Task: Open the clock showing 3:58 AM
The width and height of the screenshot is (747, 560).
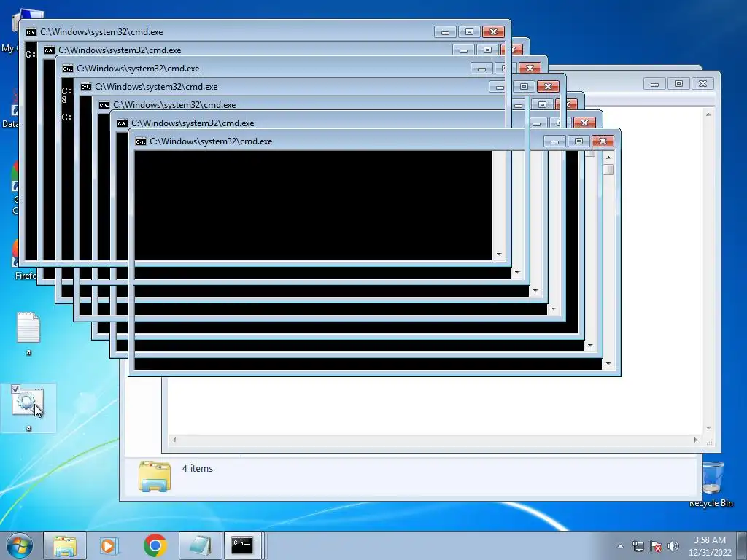Action: tap(709, 546)
